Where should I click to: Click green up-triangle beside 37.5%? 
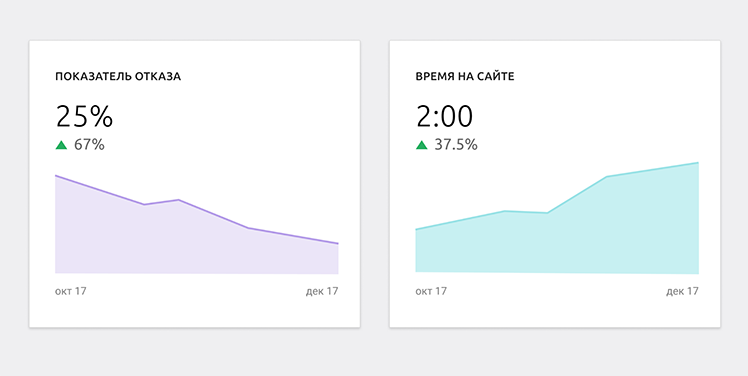click(422, 145)
